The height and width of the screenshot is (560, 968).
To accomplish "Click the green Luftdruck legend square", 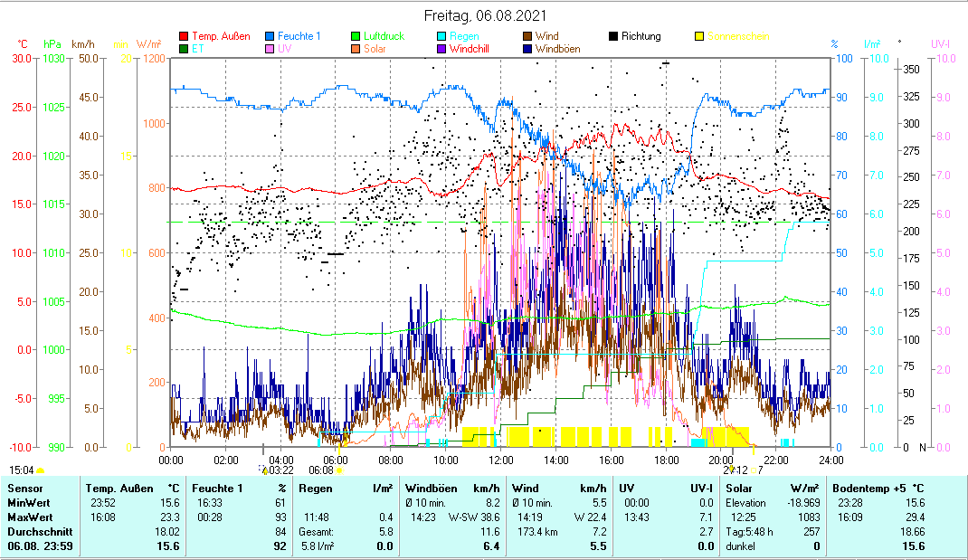I will pyautogui.click(x=356, y=37).
